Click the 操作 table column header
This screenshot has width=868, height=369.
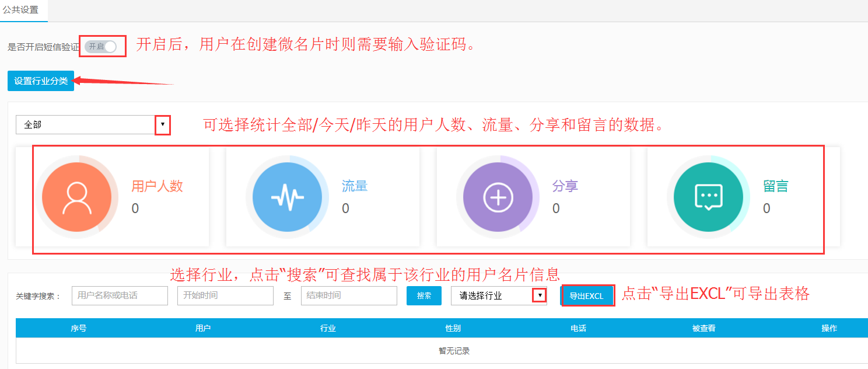click(x=831, y=328)
